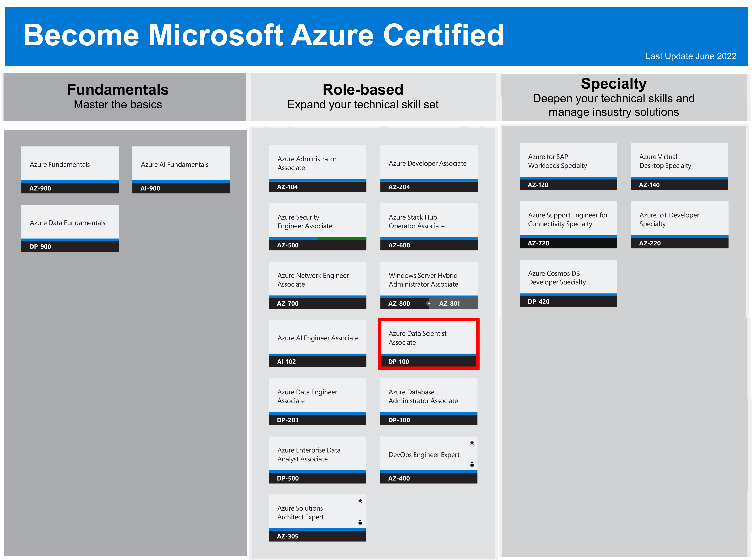Click the star icon on Azure Solutions Architect Expert
This screenshot has height=560, width=755.
pos(360,500)
